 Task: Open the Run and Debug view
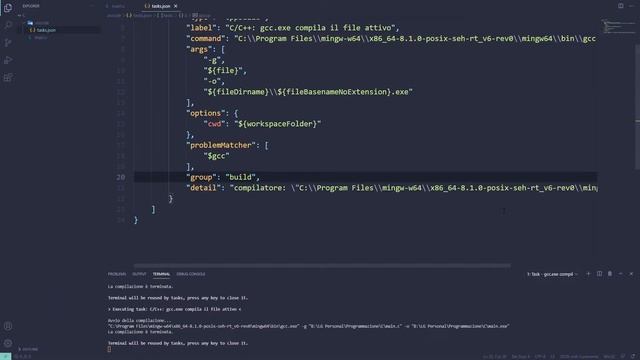tap(8, 60)
